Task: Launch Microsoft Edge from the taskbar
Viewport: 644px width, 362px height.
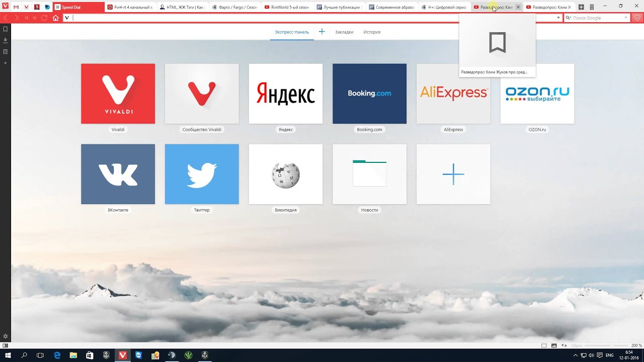Action: click(57, 355)
